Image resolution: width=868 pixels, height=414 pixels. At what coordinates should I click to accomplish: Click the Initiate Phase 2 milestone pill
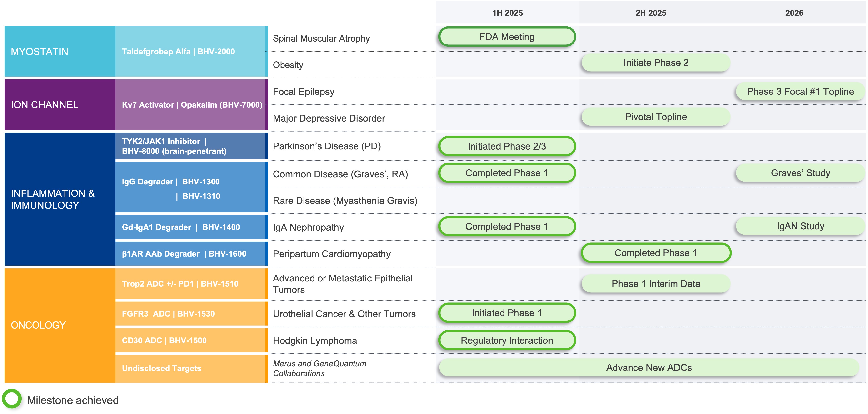(x=655, y=63)
